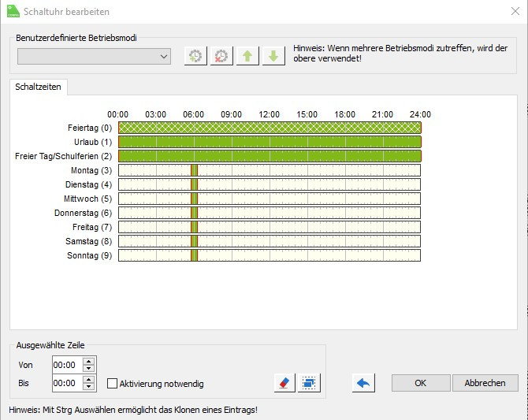Enable Aktivierung notwendig checkbox
Image resolution: width=528 pixels, height=420 pixels.
coord(112,383)
